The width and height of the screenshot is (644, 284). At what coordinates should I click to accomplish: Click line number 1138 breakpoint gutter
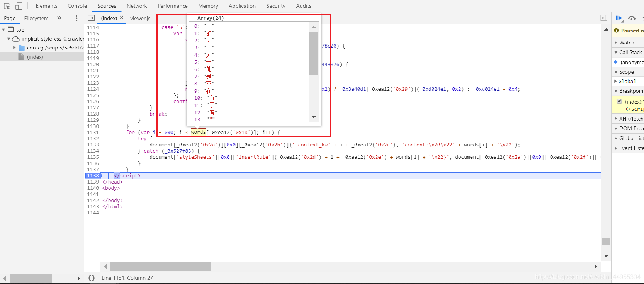93,175
